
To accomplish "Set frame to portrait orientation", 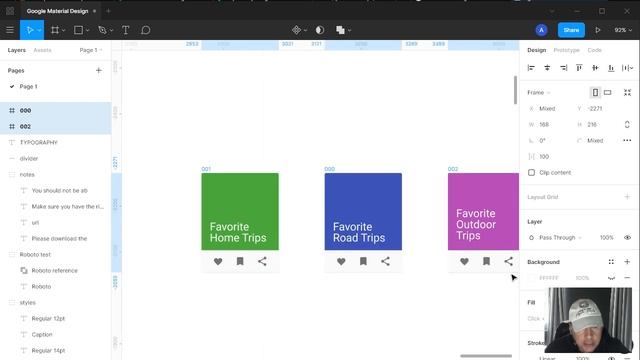I will [x=596, y=93].
